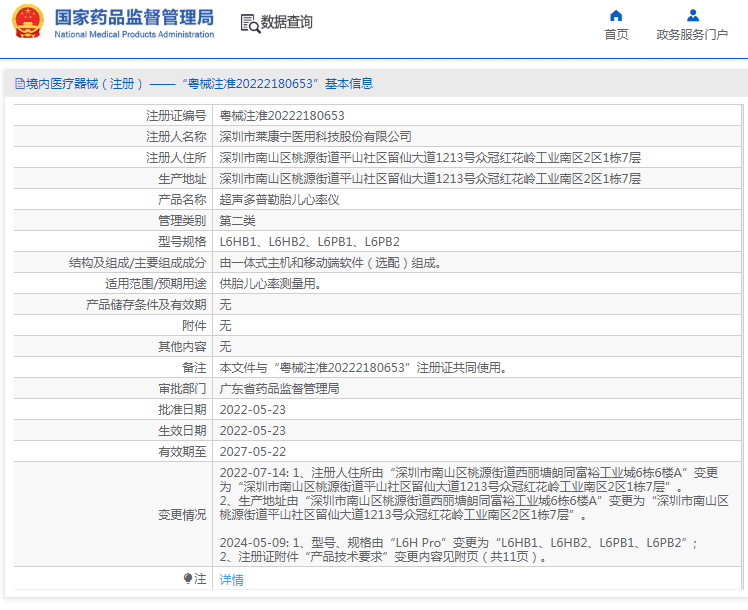
Task: Click the 备注 remark text value
Action: (363, 368)
